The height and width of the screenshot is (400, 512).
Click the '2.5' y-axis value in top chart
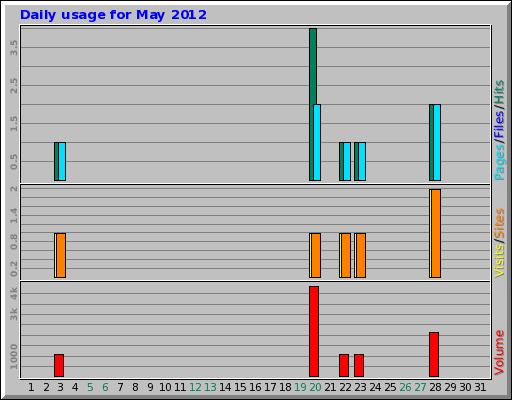click(x=14, y=86)
